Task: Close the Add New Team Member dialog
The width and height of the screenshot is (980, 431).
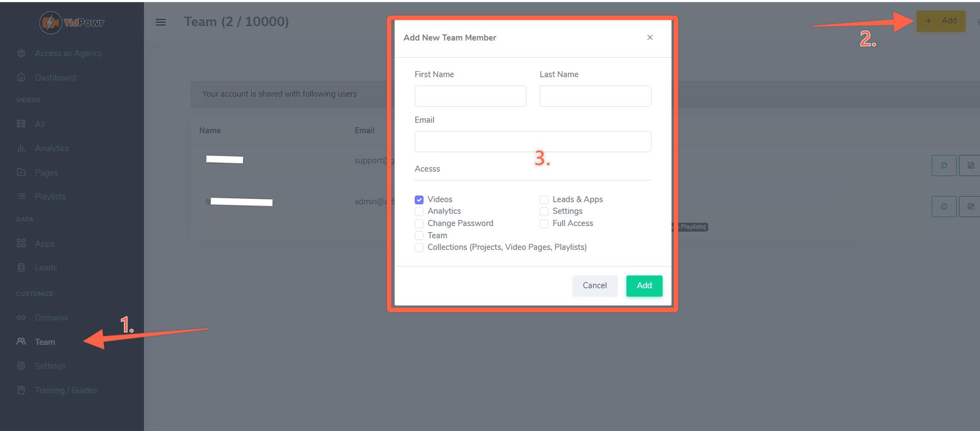Action: point(650,38)
